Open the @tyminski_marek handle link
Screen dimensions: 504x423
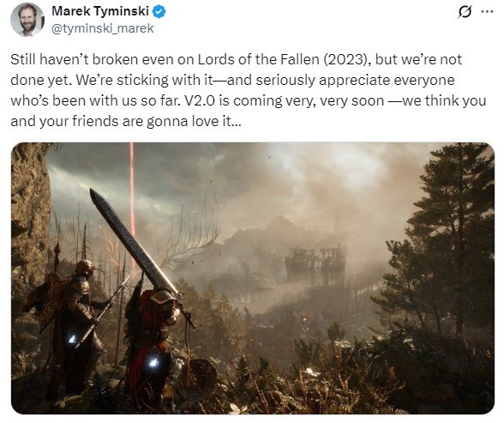point(103,28)
